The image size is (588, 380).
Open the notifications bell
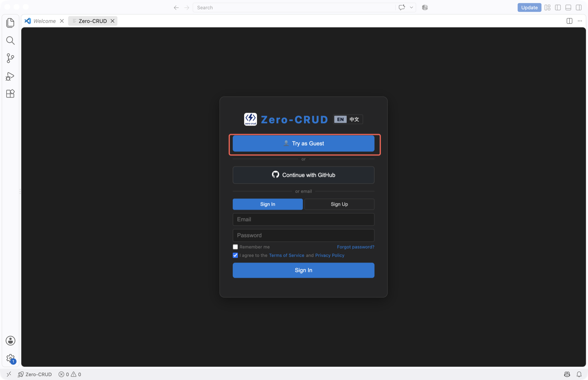tap(579, 374)
